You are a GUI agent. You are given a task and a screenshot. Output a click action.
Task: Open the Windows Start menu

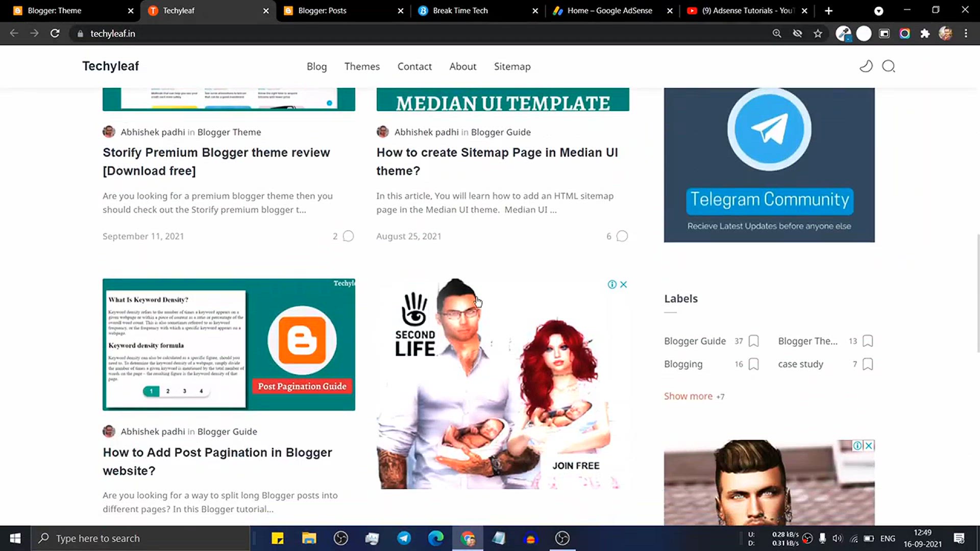(x=15, y=538)
